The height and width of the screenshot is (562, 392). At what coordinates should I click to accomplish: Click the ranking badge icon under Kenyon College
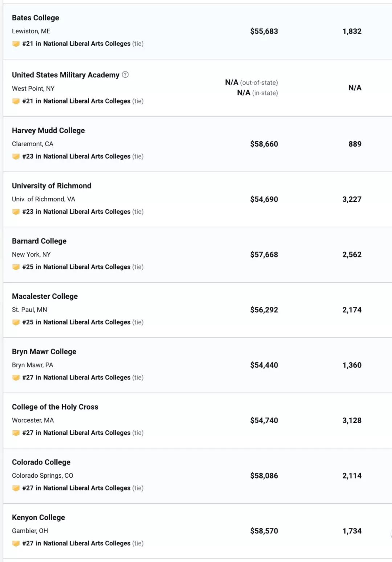16,543
